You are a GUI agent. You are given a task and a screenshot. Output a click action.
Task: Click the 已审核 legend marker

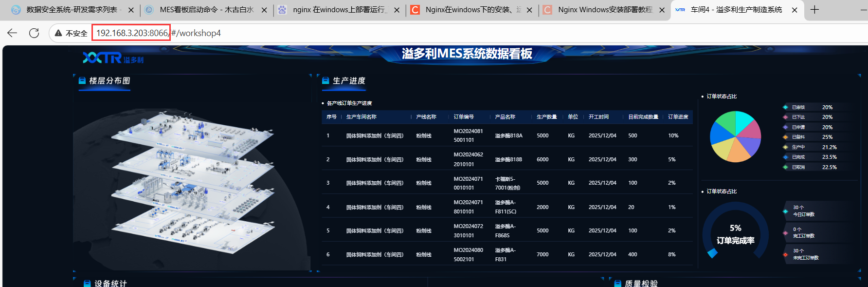[x=785, y=107]
